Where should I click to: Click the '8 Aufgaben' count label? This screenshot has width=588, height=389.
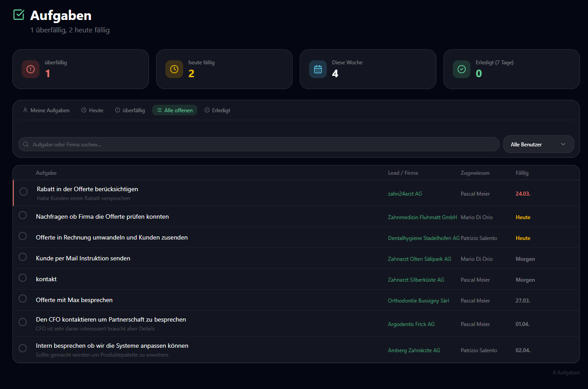[566, 373]
